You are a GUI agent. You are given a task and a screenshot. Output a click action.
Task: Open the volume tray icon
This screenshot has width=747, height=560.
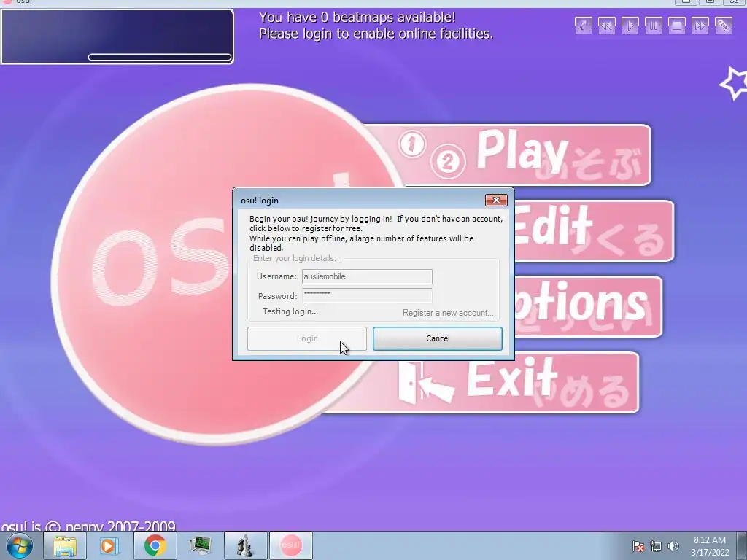673,546
